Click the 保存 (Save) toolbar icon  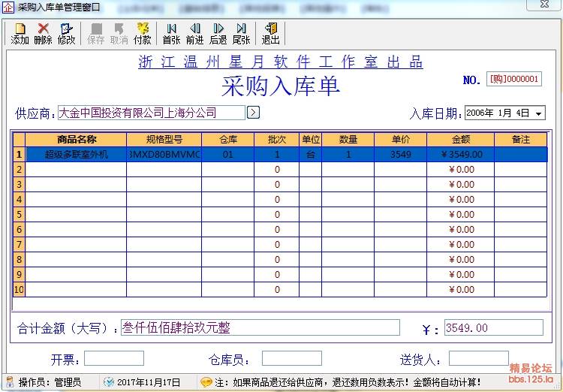pyautogui.click(x=96, y=34)
